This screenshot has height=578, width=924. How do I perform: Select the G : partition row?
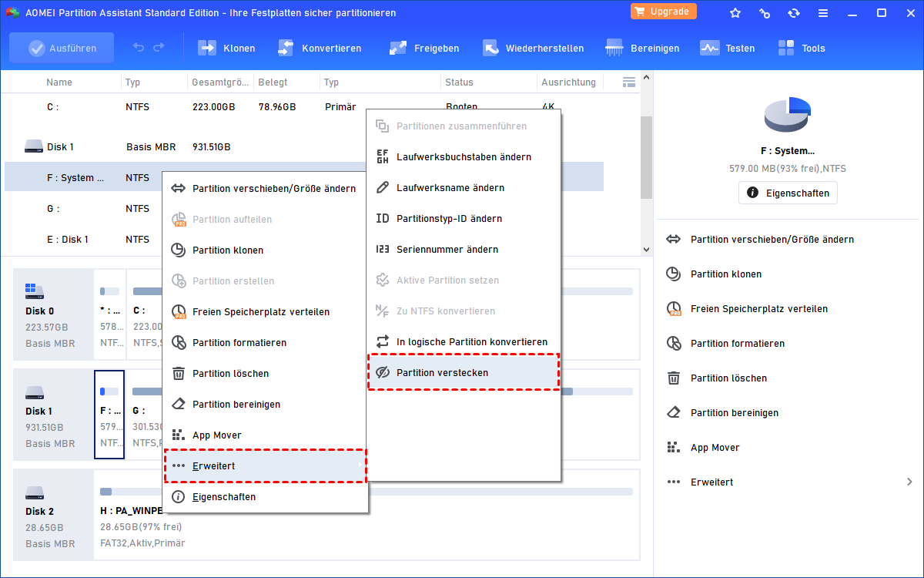83,208
